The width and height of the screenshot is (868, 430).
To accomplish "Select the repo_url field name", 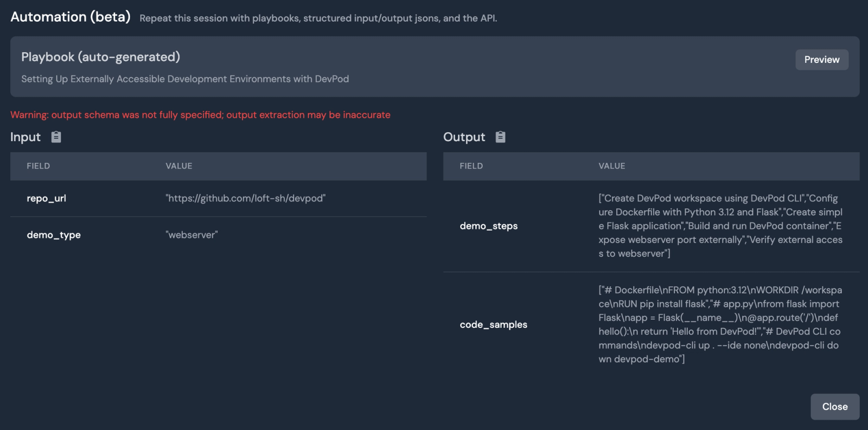I will tap(47, 198).
